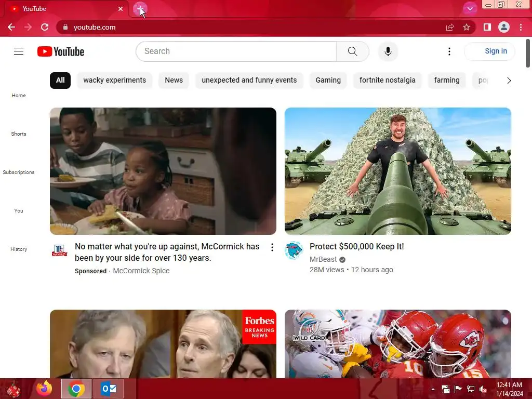532x399 pixels.
Task: Open You in the sidebar
Action: point(19,211)
